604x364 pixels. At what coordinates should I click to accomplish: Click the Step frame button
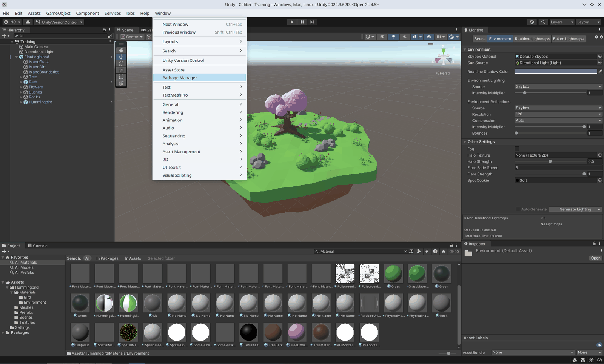pyautogui.click(x=312, y=22)
